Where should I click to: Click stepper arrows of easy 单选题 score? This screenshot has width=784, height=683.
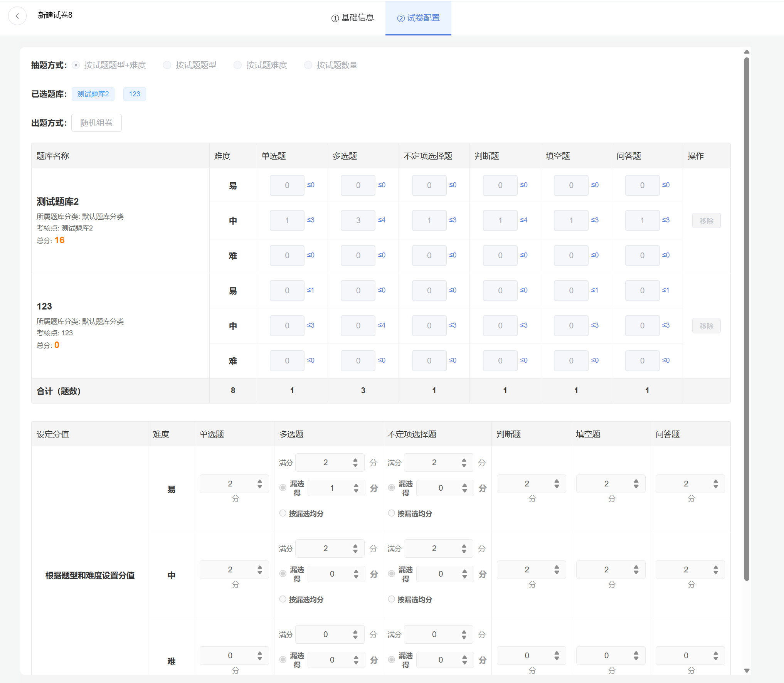point(260,484)
